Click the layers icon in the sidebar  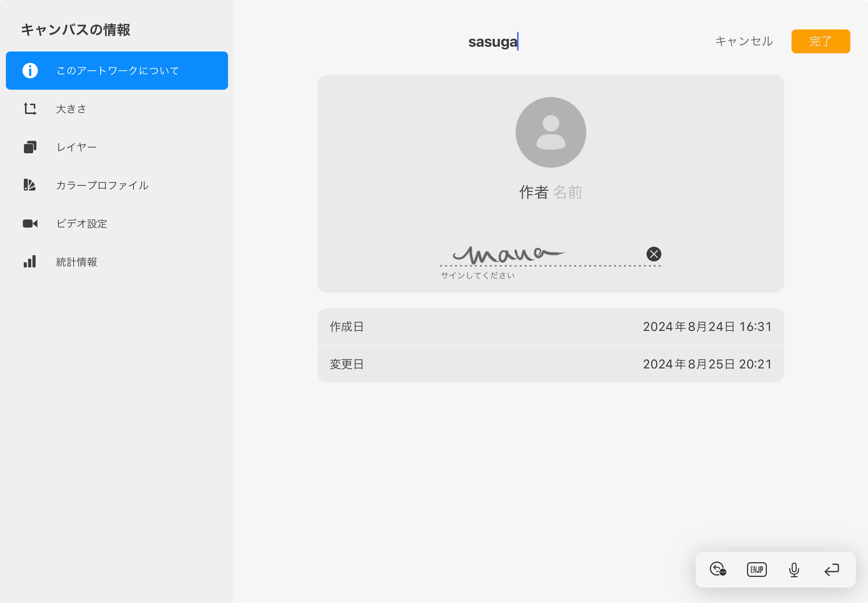click(x=30, y=147)
